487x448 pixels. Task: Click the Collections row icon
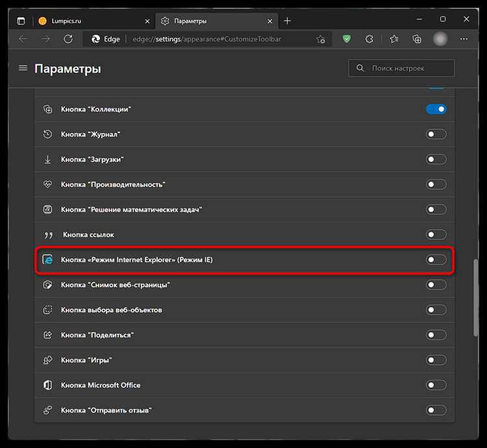[47, 109]
